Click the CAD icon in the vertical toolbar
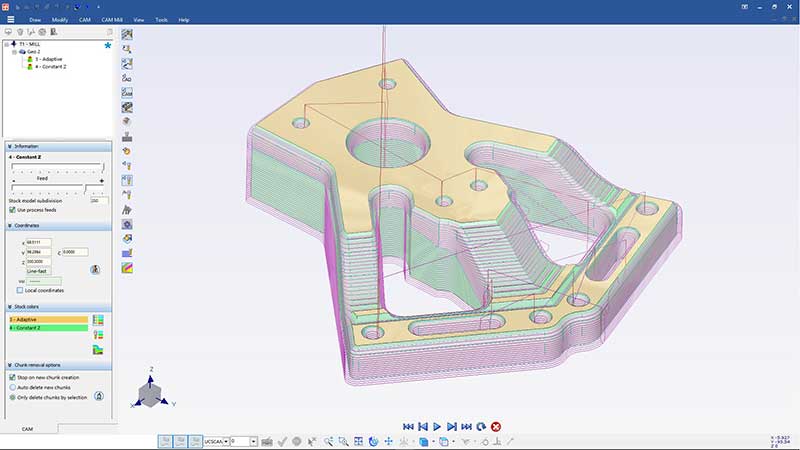Image resolution: width=800 pixels, height=450 pixels. pos(127,78)
